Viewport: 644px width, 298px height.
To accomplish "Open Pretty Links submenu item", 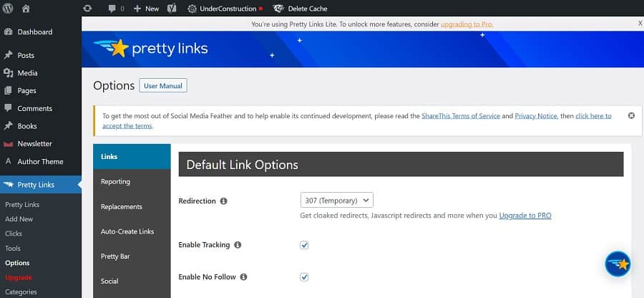I will pyautogui.click(x=22, y=205).
